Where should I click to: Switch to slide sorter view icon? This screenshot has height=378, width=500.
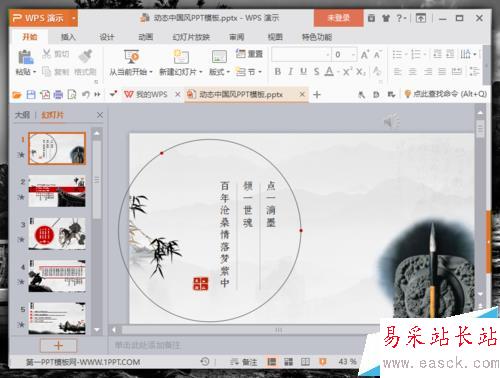[288, 362]
